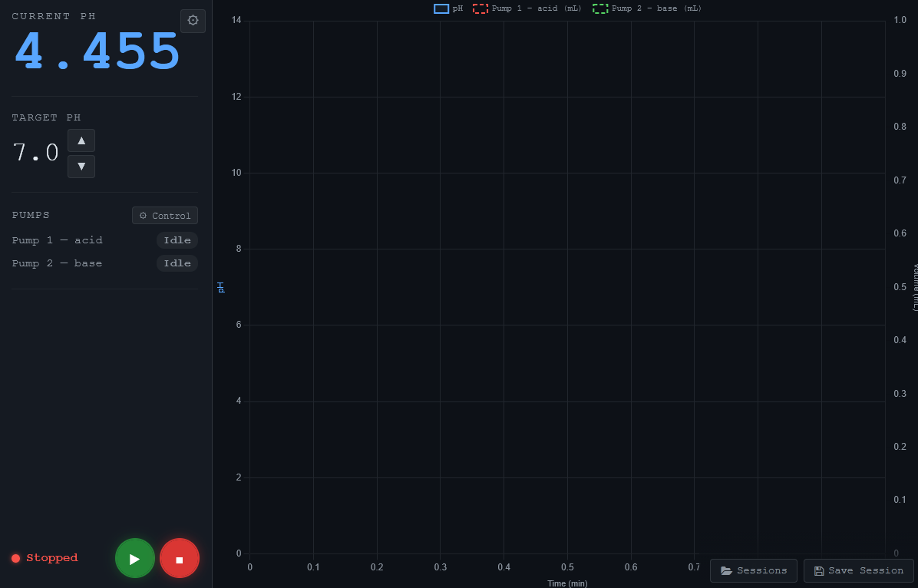
Task: Click the red stopped indicator dot
Action: [16, 558]
